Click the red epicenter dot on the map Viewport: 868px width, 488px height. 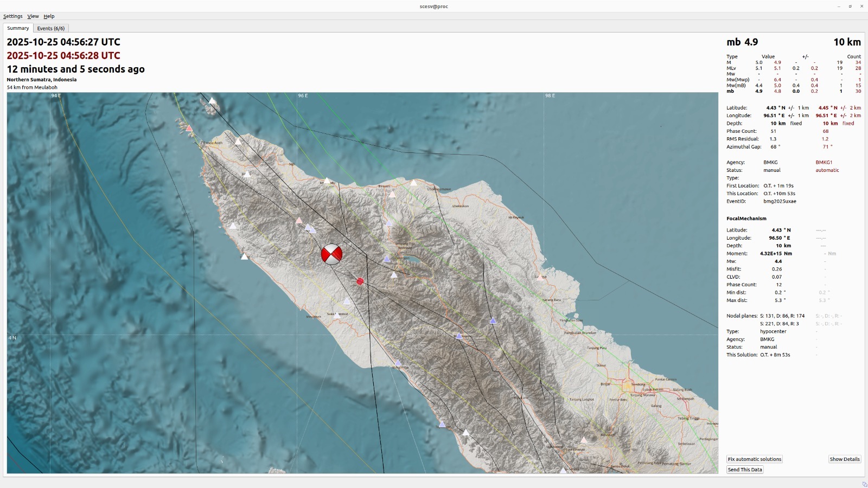coord(360,281)
